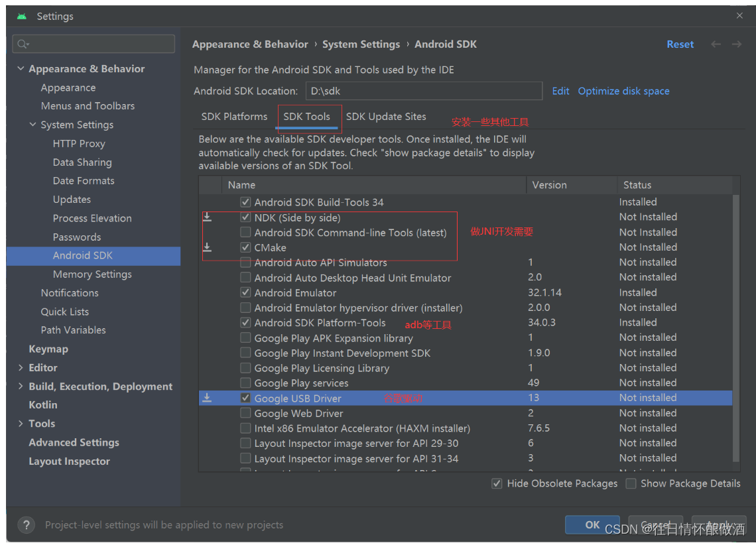Image resolution: width=756 pixels, height=543 pixels.
Task: Uncheck Android Emulator checkbox
Action: 245,292
